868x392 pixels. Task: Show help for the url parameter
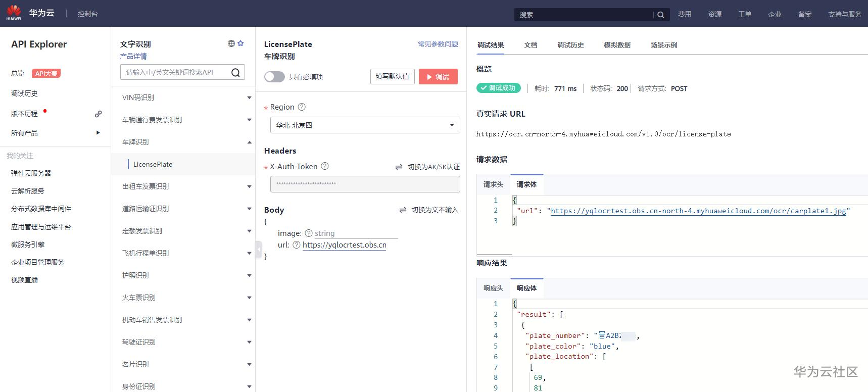297,245
